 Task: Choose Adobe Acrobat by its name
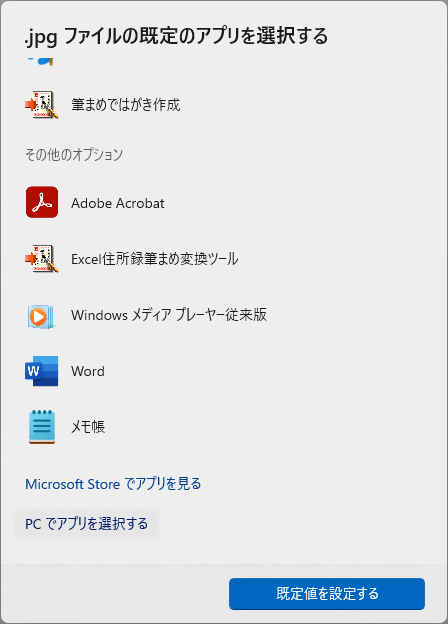click(118, 203)
